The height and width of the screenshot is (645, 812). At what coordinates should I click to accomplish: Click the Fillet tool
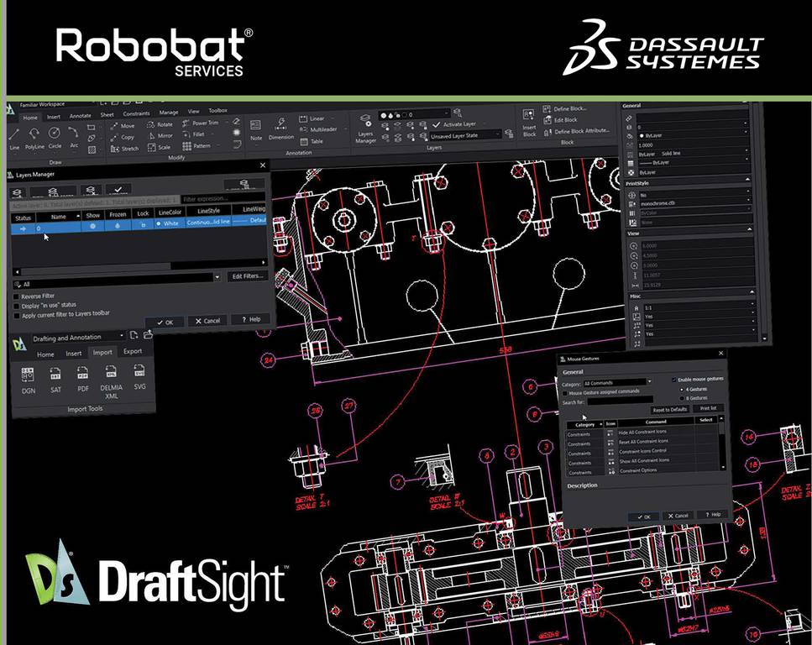tap(193, 134)
